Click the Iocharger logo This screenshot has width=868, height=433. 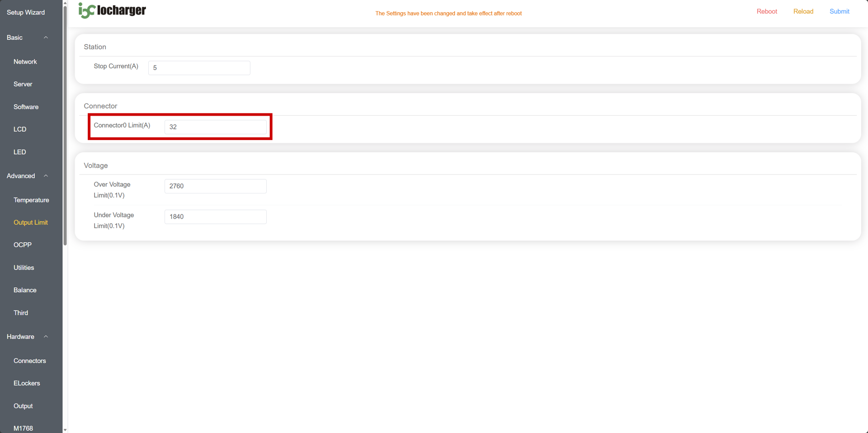click(x=112, y=10)
